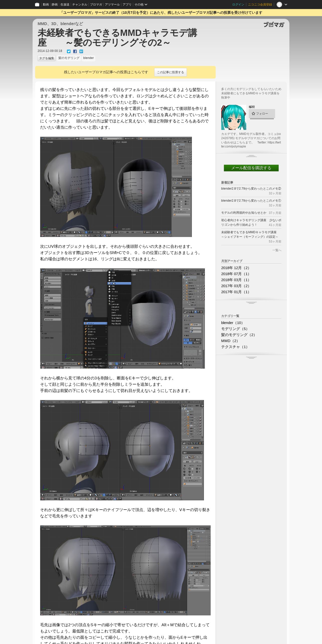Open the シェイプキー（モーフィング）の設定 article
This screenshot has height=644, width=322.
[250, 234]
